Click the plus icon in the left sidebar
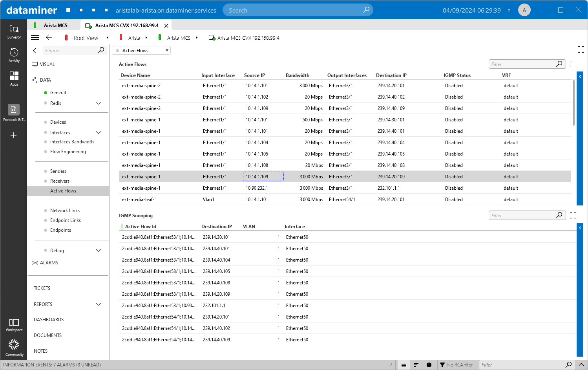The width and height of the screenshot is (588, 370). point(14,136)
